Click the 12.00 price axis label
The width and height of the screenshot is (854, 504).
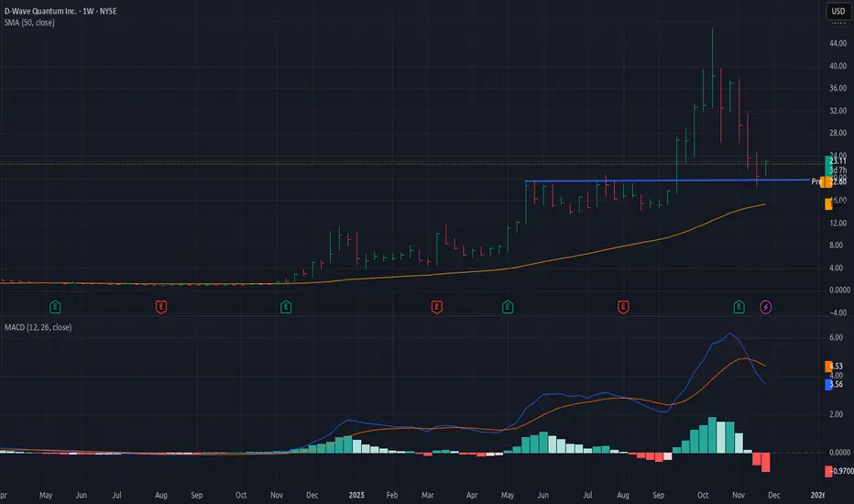pyautogui.click(x=838, y=223)
